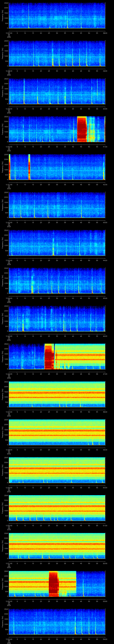Select the spectrogram panel starting at 12:51:00
The height and width of the screenshot is (644, 114).
(x=57, y=546)
